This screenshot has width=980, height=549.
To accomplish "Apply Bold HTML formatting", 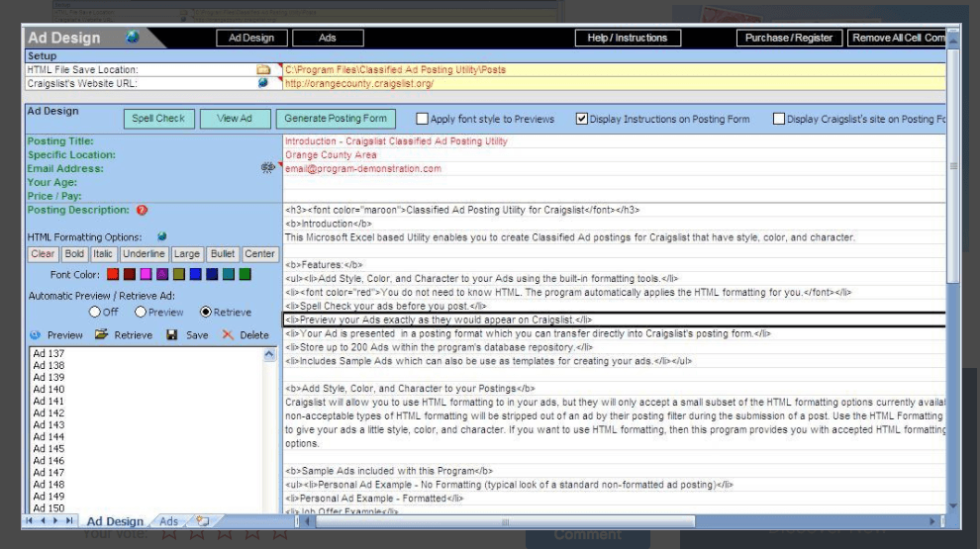I will [74, 254].
